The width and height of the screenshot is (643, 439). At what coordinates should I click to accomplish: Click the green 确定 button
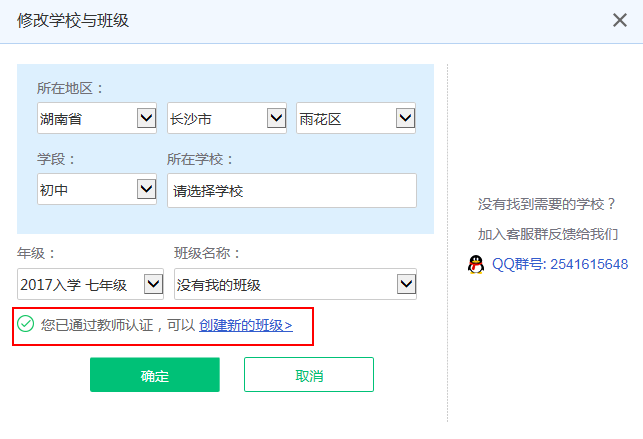[x=155, y=375]
